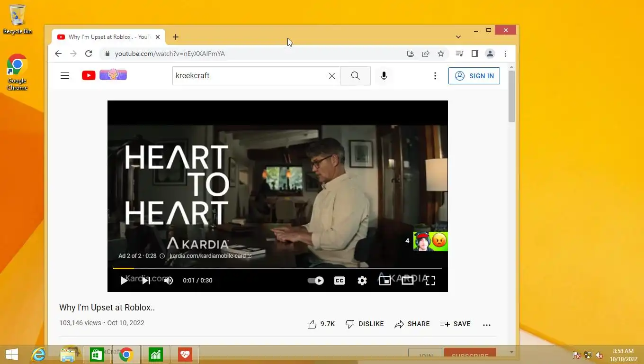644x364 pixels.
Task: Toggle the autoplay switch in the player
Action: pyautogui.click(x=315, y=281)
